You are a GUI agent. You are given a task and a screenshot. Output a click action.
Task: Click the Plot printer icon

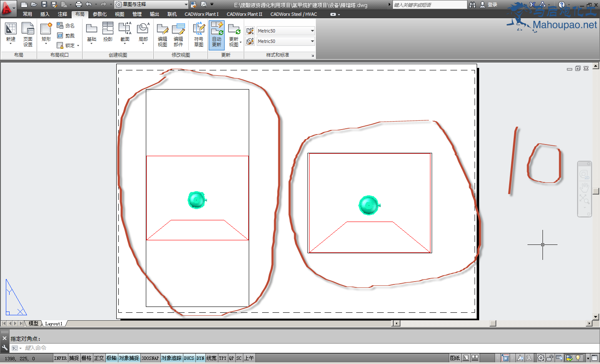pyautogui.click(x=78, y=5)
